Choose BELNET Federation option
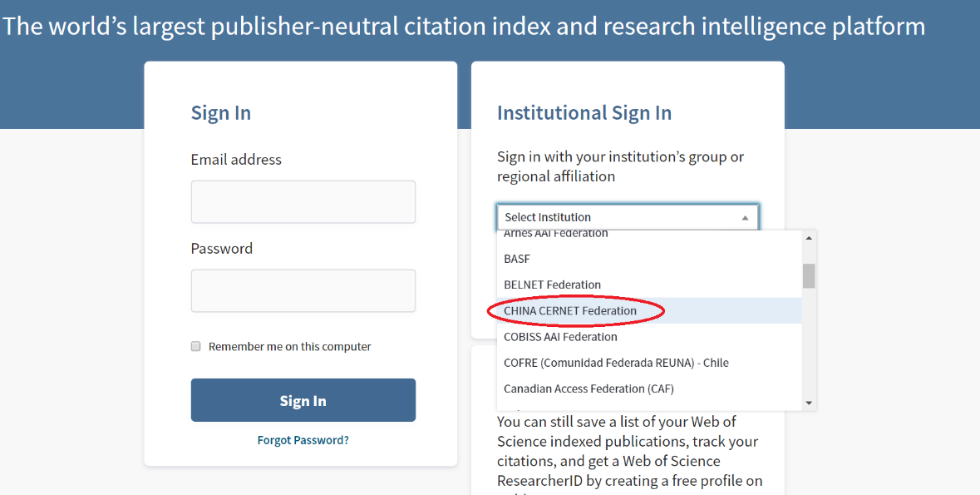 tap(552, 285)
